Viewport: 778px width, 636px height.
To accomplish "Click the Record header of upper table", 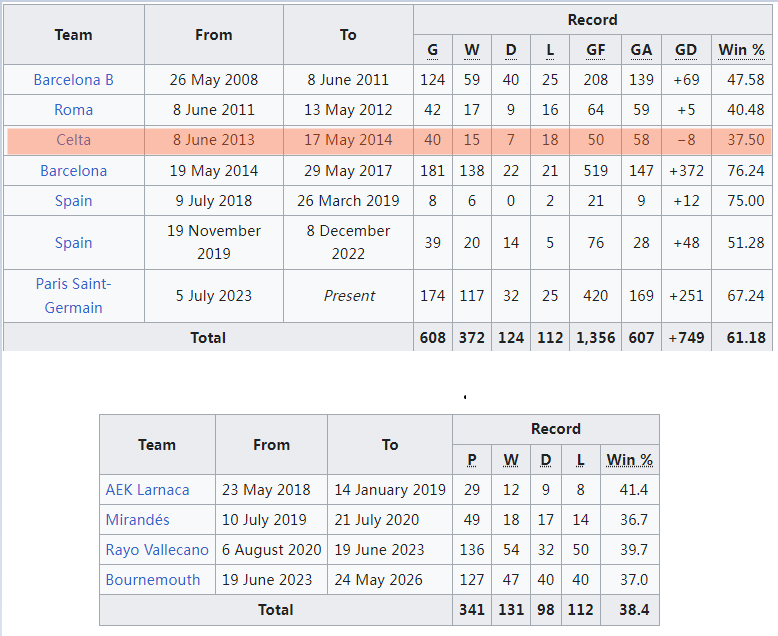I will (x=592, y=20).
